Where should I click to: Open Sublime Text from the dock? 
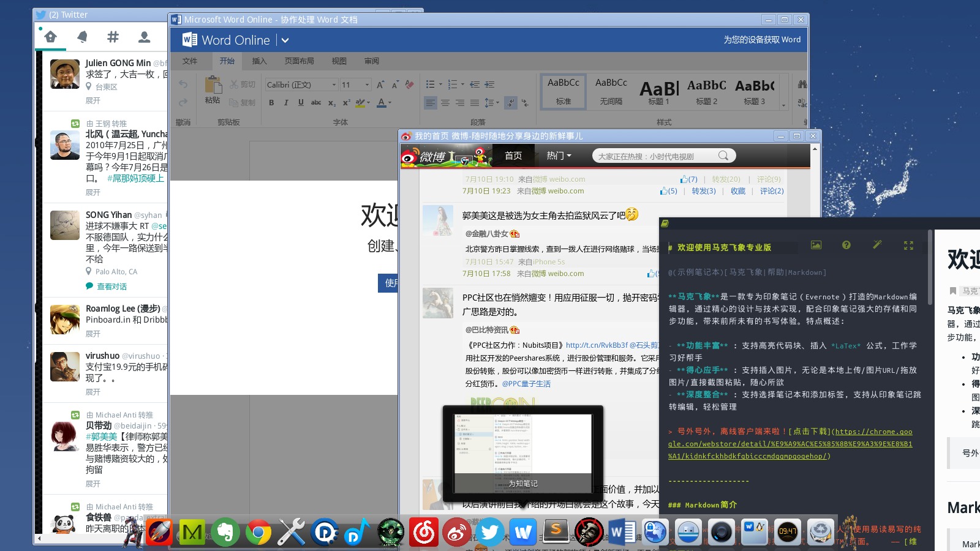click(x=556, y=531)
